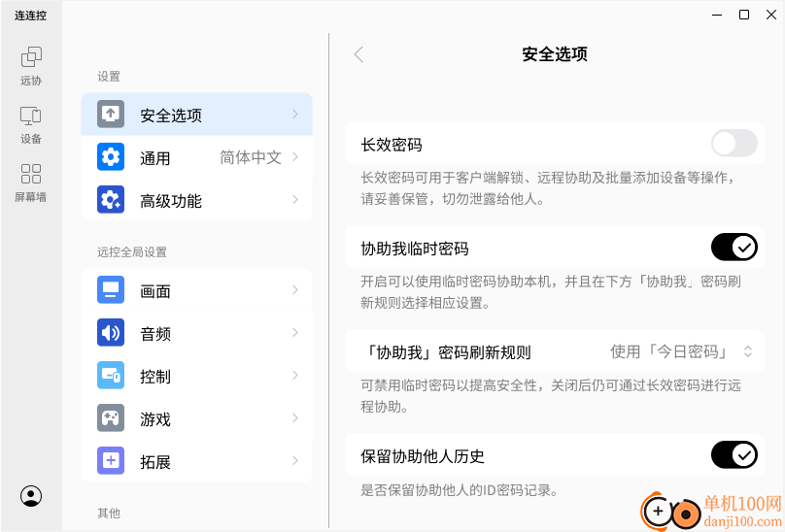Viewport: 785px width, 532px height.
Task: Select the 拓展 menu label
Action: coord(155,462)
